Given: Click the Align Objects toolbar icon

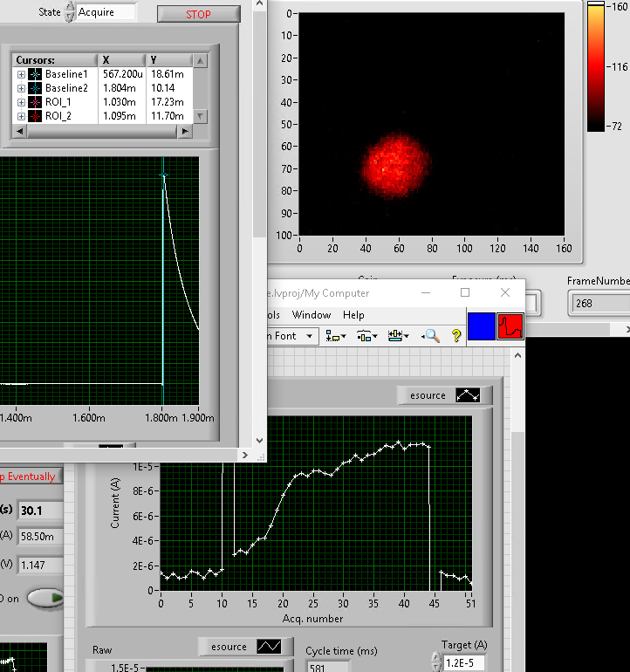Looking at the screenshot, I should tap(336, 335).
